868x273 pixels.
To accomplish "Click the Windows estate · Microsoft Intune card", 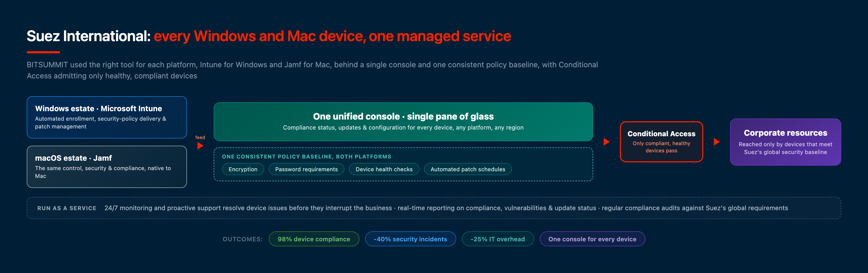I will pos(107,117).
